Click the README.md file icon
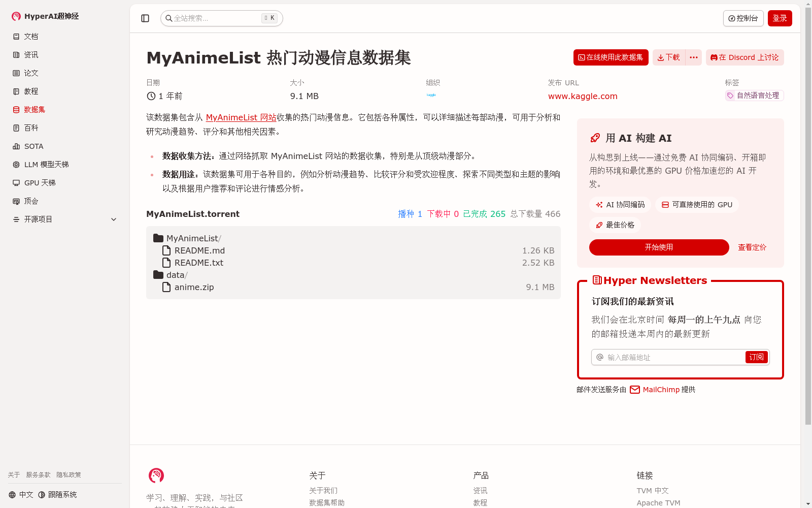This screenshot has height=508, width=812. coord(166,250)
